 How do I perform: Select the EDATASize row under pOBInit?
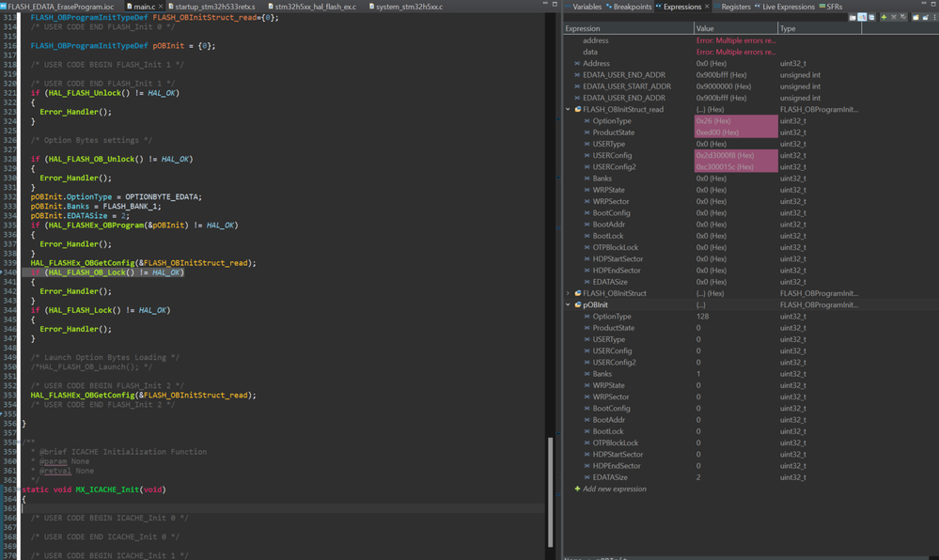tap(611, 477)
